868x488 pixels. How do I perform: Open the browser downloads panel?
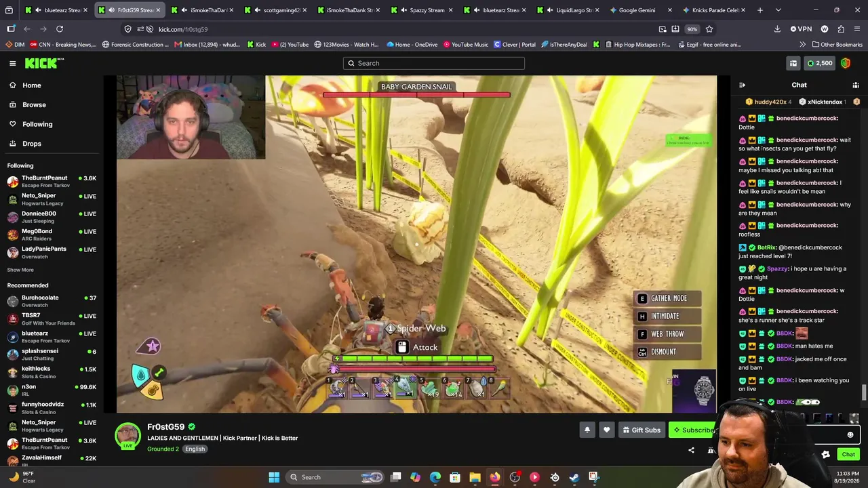777,29
